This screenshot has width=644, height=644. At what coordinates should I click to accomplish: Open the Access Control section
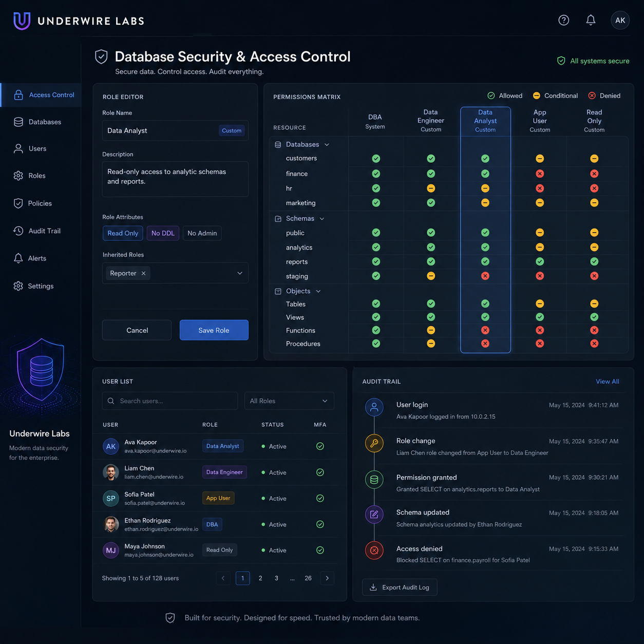pos(41,95)
